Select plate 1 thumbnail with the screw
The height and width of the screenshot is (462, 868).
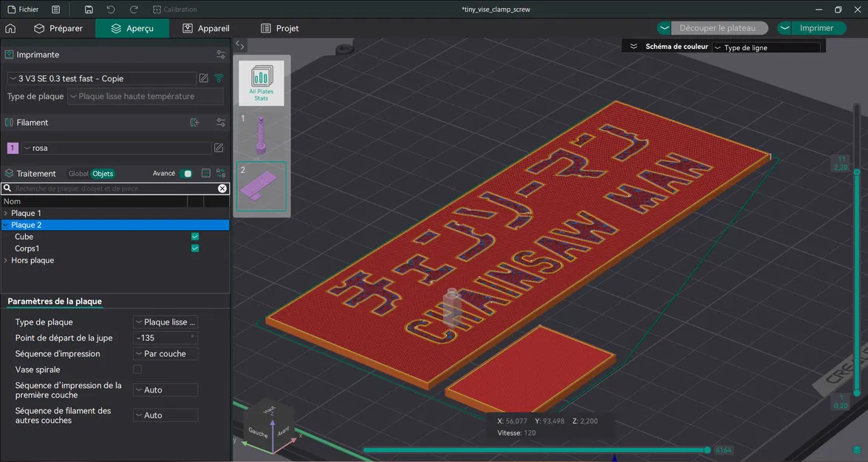click(262, 135)
